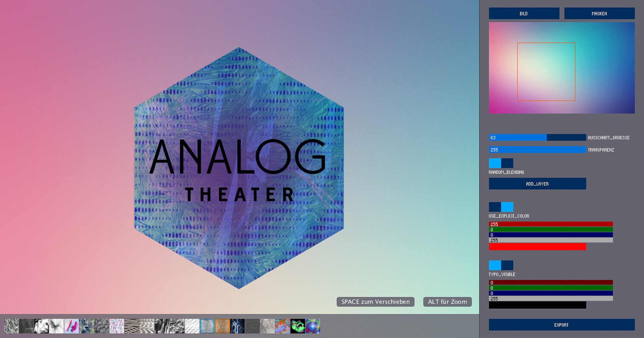Select the light gray concrete texture thumbnail
The width and height of the screenshot is (644, 338).
268,326
